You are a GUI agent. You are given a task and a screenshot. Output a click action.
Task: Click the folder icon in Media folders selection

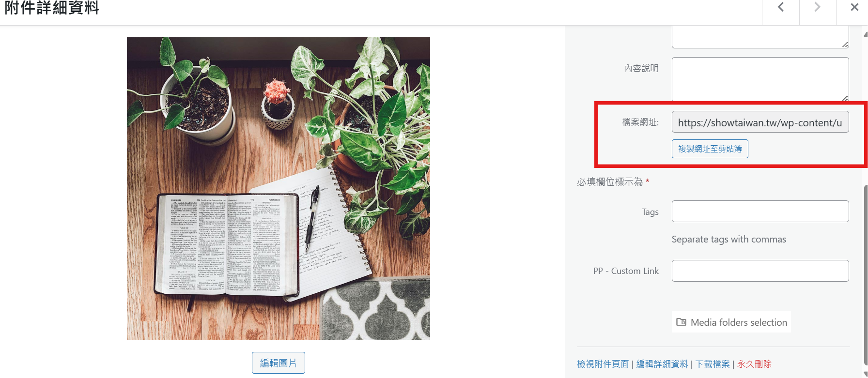pos(681,322)
